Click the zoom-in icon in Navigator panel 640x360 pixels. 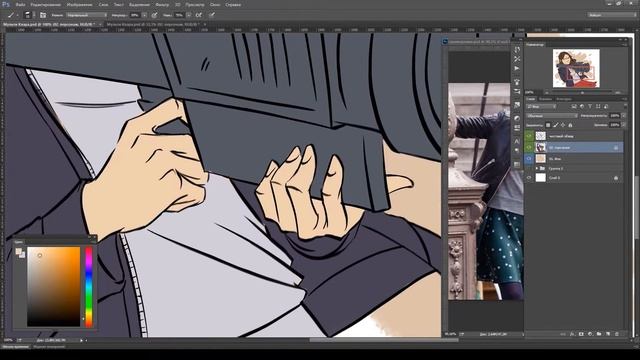(x=618, y=93)
